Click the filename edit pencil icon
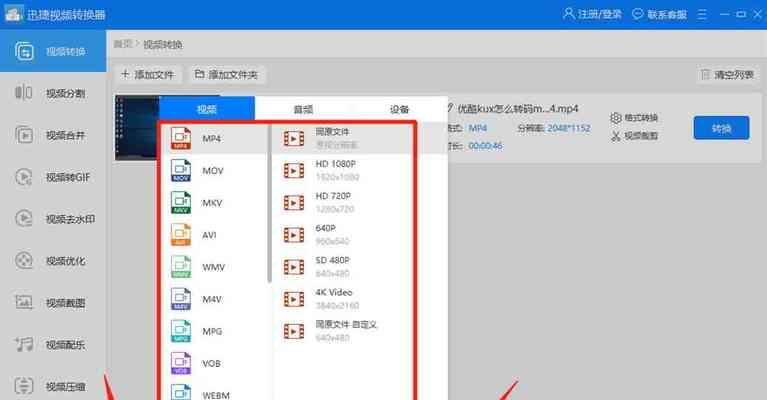The width and height of the screenshot is (767, 400). coord(450,108)
